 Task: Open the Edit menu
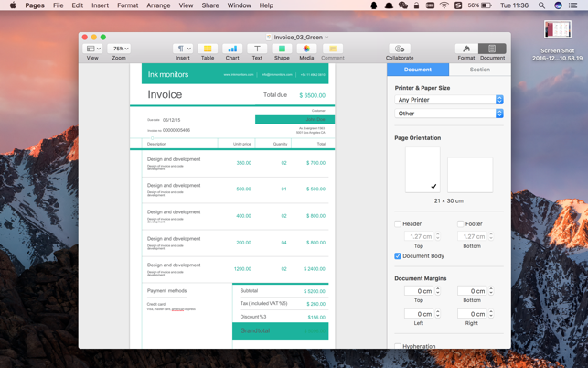[x=77, y=5]
